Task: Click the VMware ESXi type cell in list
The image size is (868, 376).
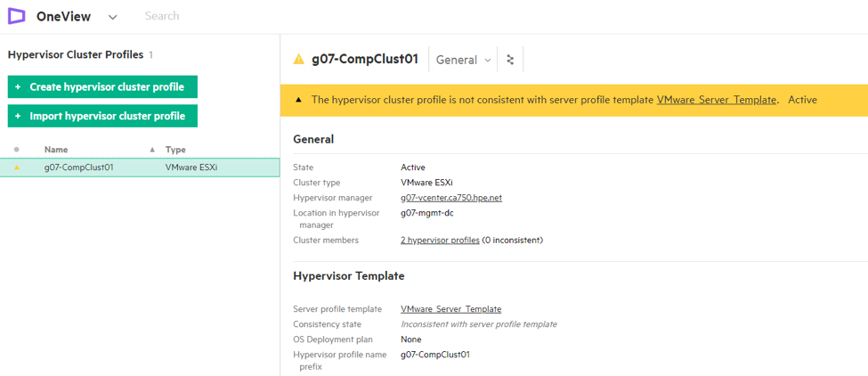Action: (190, 168)
